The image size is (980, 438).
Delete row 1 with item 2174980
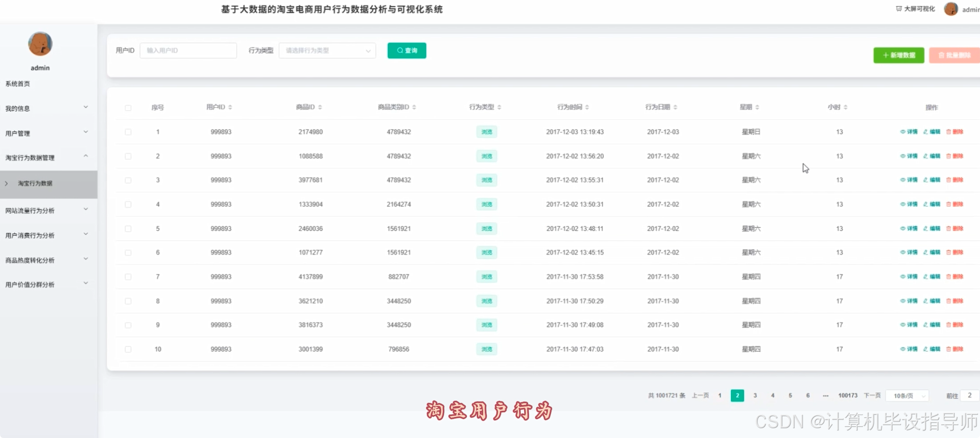tap(955, 132)
